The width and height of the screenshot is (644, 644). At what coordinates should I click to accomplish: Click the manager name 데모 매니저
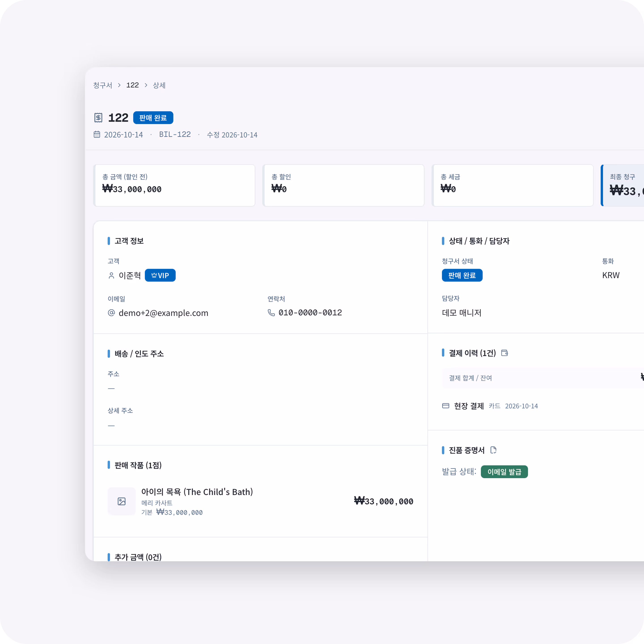[462, 313]
